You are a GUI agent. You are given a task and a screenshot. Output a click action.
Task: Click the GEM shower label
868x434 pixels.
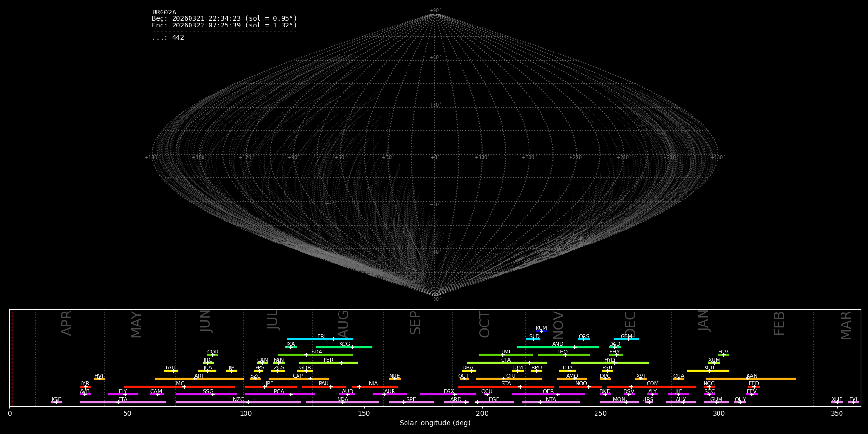pyautogui.click(x=626, y=337)
